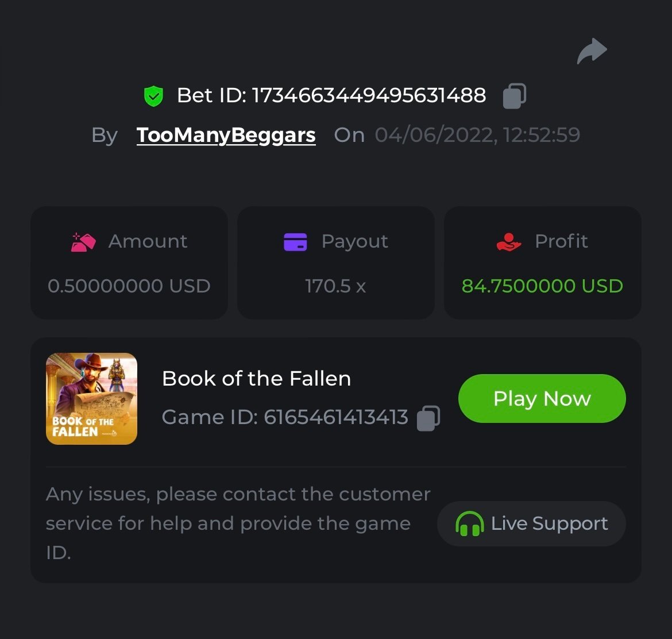Click the green headphones support icon
Image resolution: width=672 pixels, height=639 pixels.
click(469, 524)
